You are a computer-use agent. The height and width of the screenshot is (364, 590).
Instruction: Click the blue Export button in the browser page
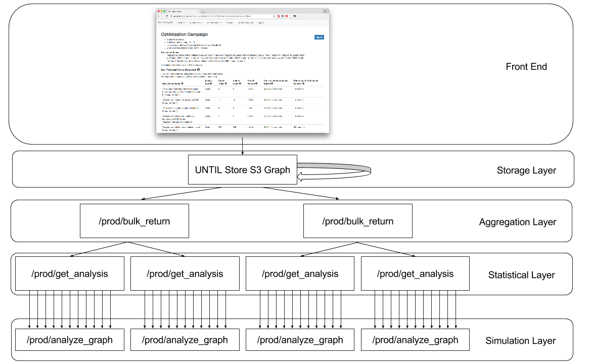(x=319, y=37)
